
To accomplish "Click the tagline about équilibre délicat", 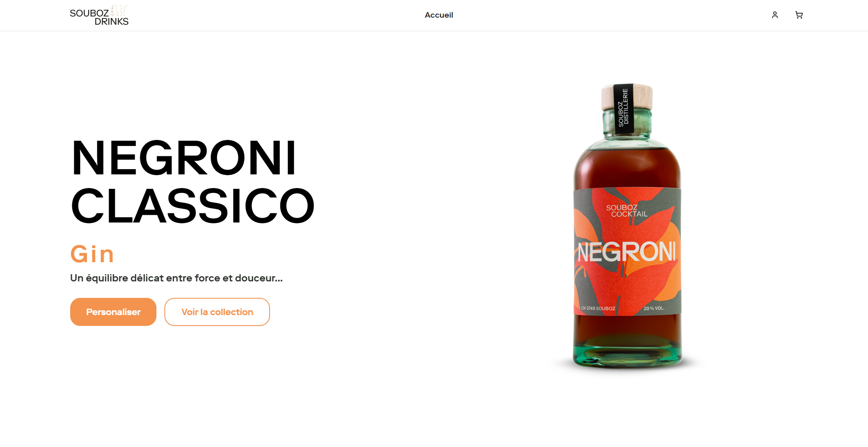I will (x=176, y=278).
